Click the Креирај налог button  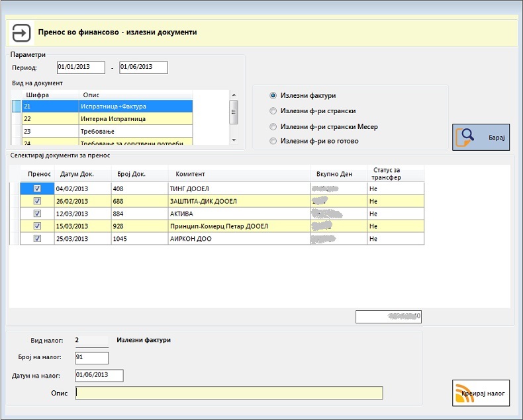coord(481,393)
